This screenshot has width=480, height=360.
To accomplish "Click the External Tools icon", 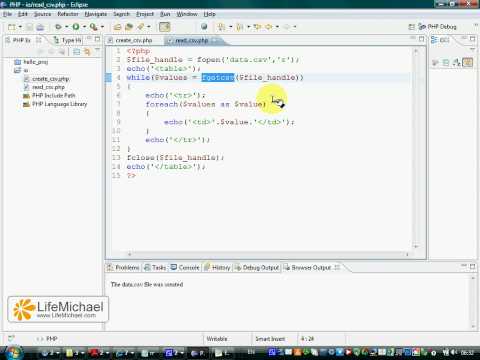I will pos(94,27).
